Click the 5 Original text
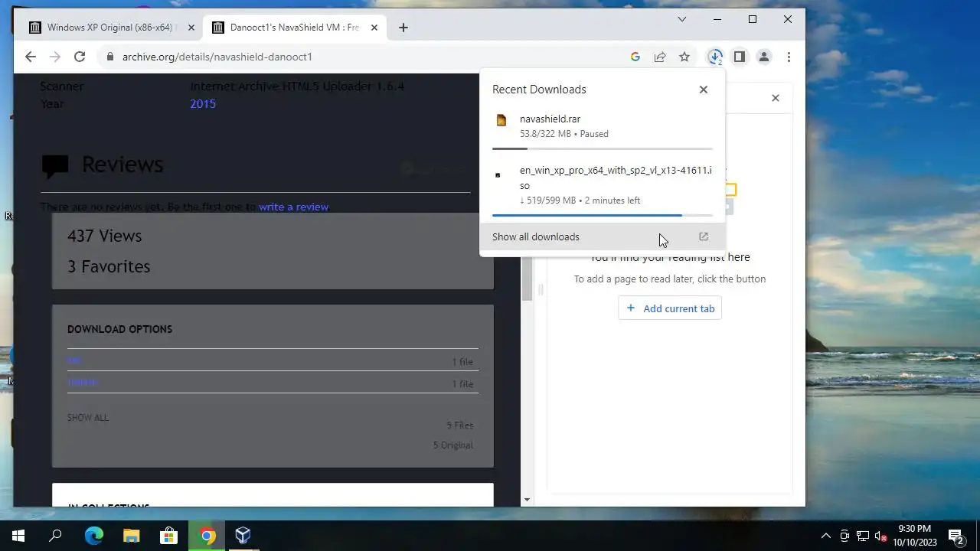Viewport: 980px width, 551px height. [x=453, y=445]
